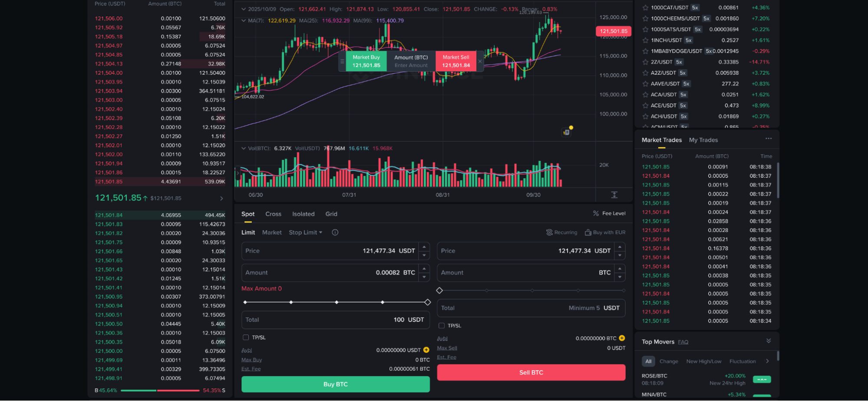This screenshot has height=401, width=868.
Task: Deposit USDT via yellow plus icon
Action: point(426,350)
